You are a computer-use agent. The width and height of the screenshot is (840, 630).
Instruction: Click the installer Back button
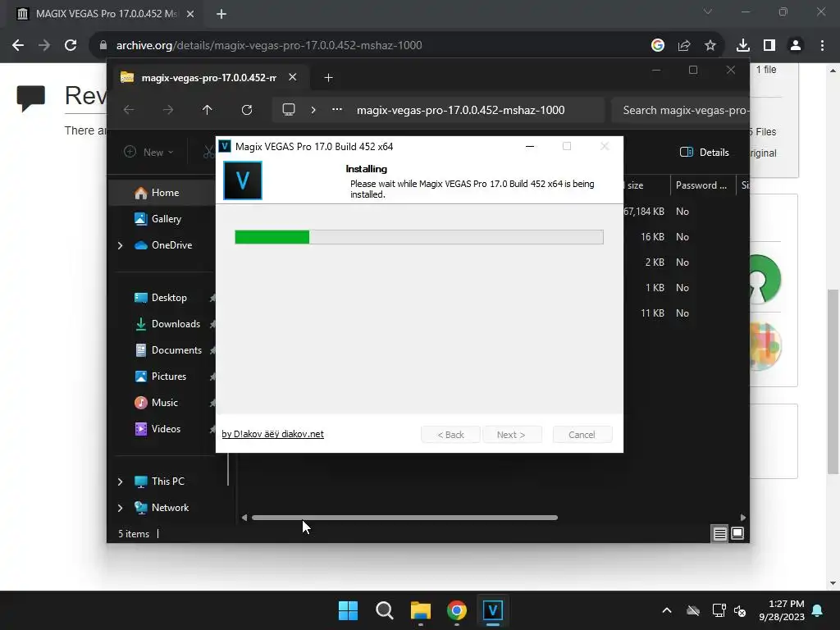tap(450, 435)
